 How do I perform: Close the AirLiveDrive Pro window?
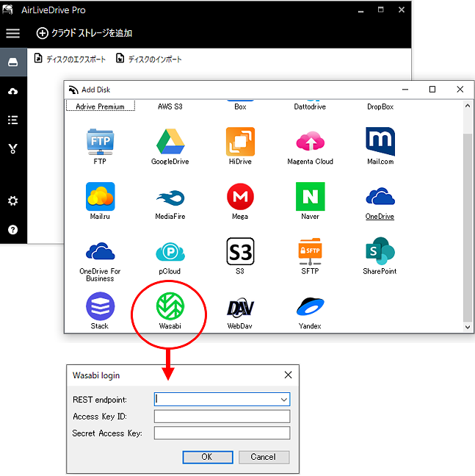click(x=402, y=10)
